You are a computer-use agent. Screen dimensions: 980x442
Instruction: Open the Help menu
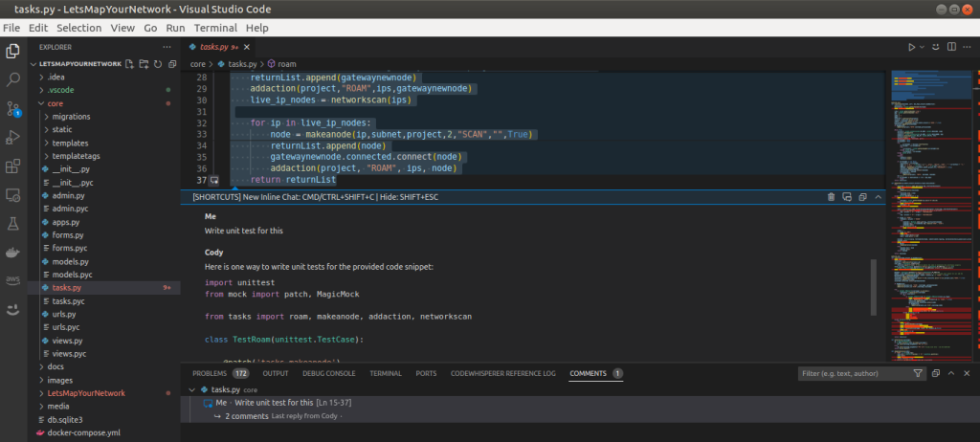click(x=256, y=28)
